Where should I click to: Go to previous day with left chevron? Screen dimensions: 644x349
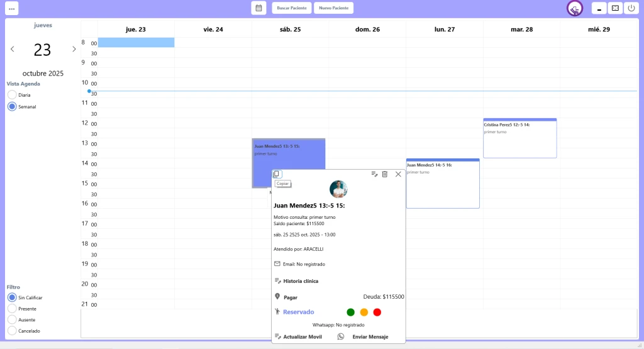pyautogui.click(x=12, y=49)
